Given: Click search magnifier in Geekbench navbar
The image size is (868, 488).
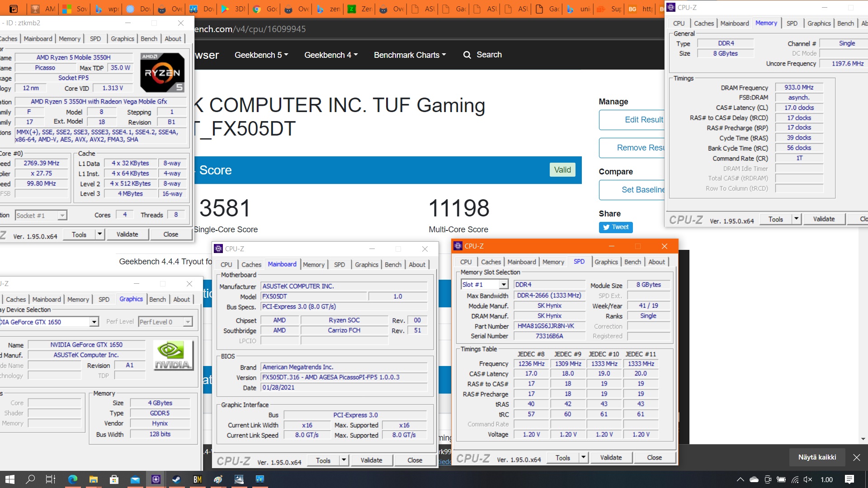Looking at the screenshot, I should pos(467,55).
